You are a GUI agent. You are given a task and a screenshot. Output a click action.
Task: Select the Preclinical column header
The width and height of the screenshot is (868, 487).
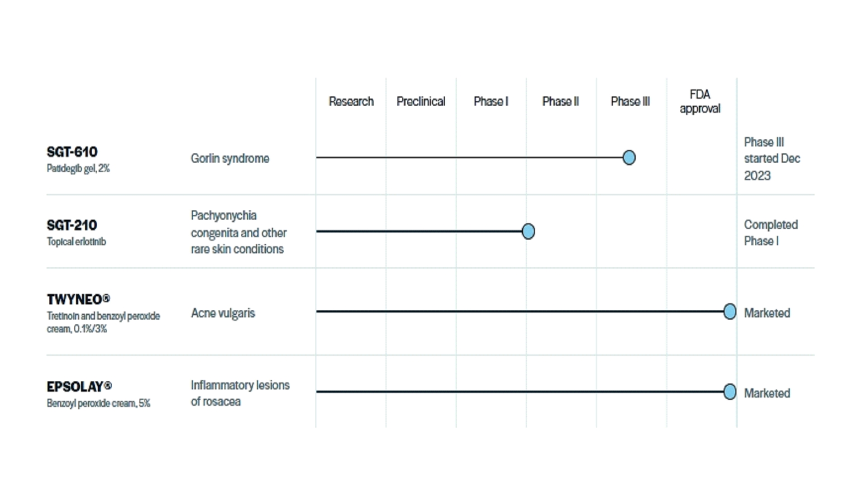pos(421,102)
